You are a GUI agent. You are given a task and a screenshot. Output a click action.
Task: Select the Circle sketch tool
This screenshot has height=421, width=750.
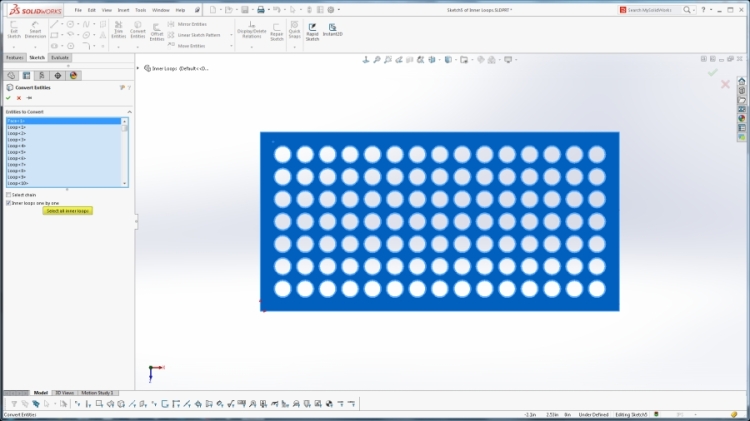point(70,24)
